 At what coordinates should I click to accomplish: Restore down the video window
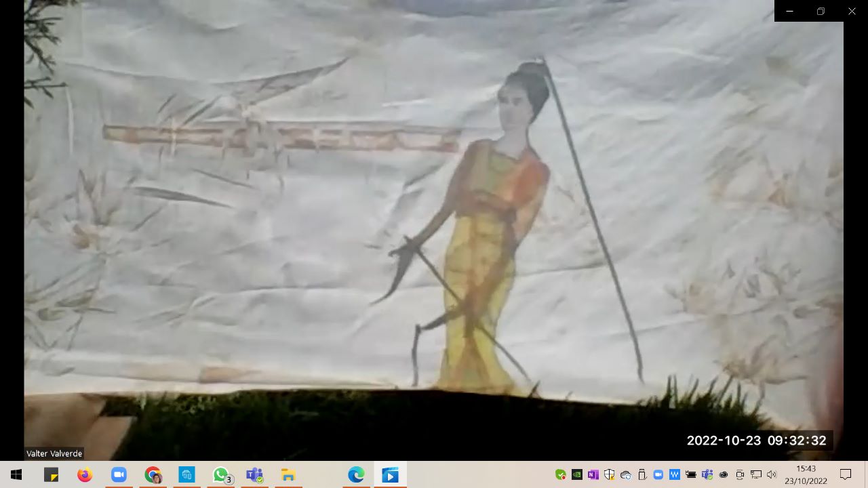pyautogui.click(x=821, y=11)
